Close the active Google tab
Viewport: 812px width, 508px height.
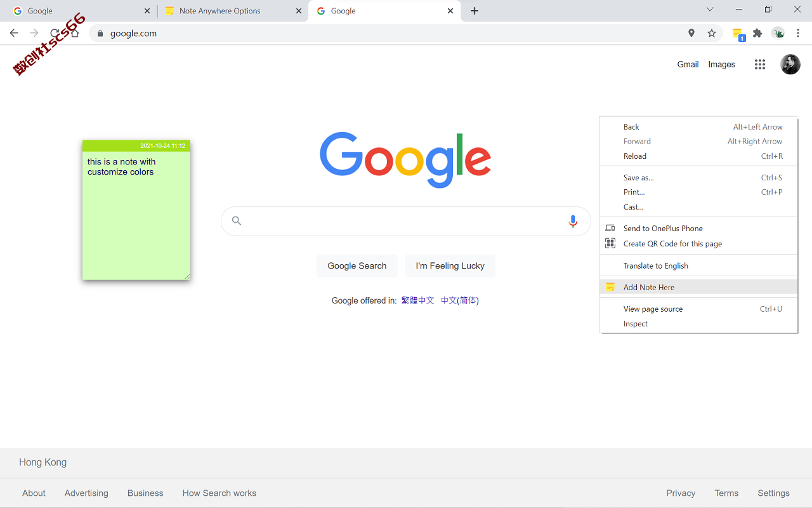450,11
